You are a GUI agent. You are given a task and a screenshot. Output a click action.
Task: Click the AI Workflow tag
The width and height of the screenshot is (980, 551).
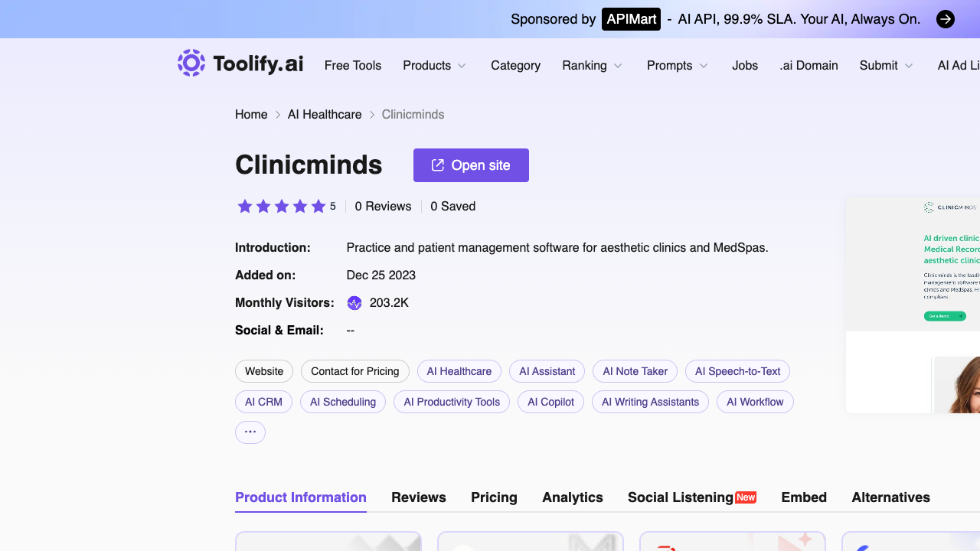click(756, 402)
